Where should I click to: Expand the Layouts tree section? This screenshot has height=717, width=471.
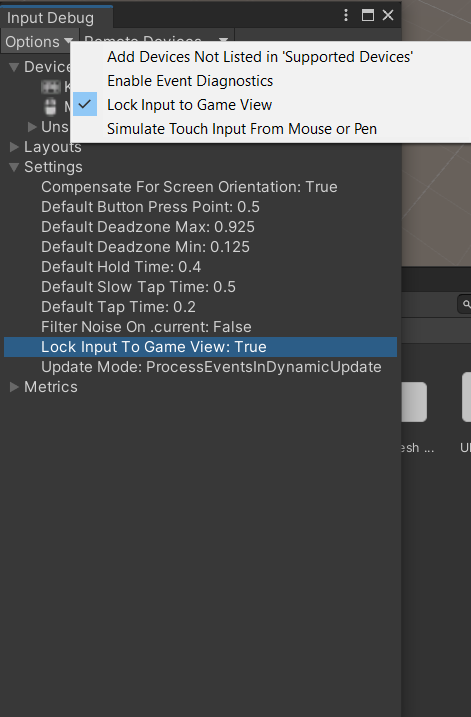(x=14, y=147)
